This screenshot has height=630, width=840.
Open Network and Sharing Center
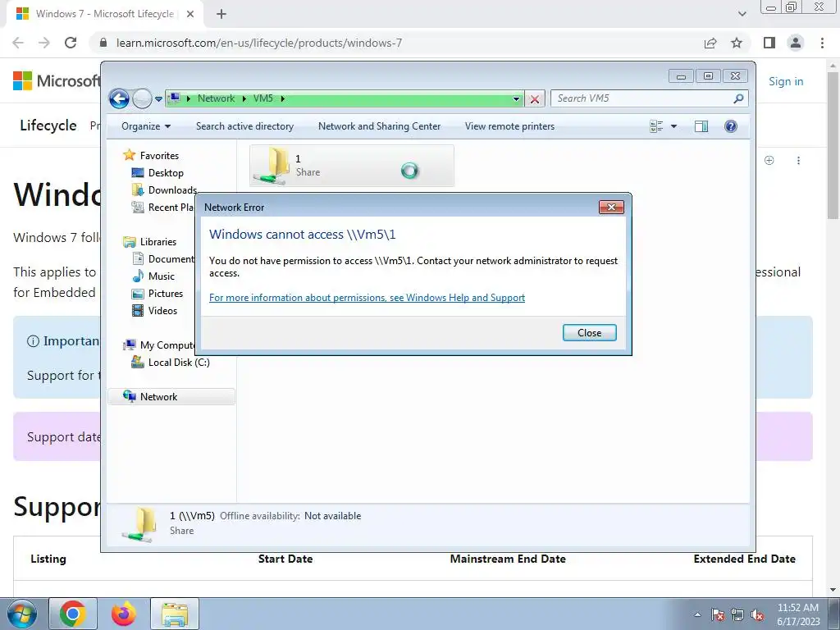click(x=379, y=126)
